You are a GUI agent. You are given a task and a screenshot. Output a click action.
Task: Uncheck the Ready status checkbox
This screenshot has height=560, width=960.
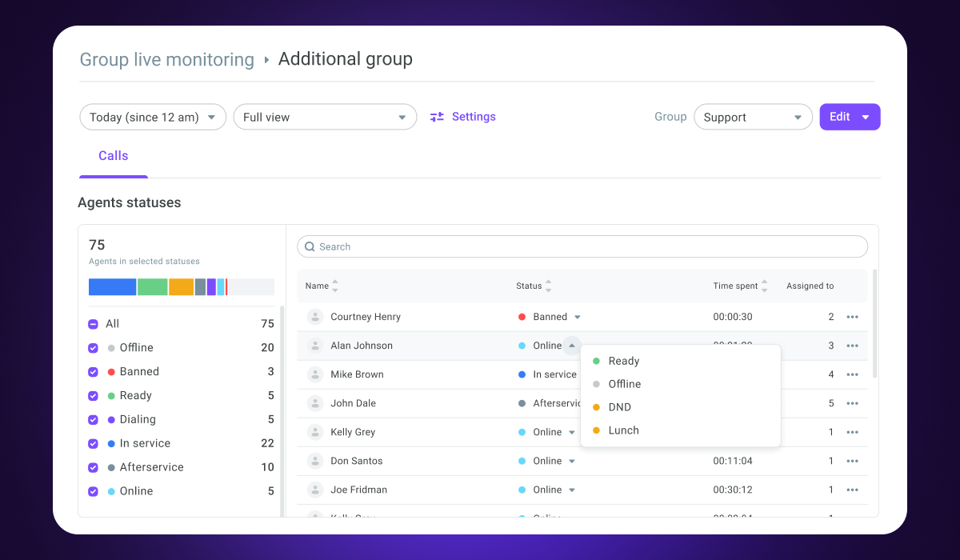point(93,396)
